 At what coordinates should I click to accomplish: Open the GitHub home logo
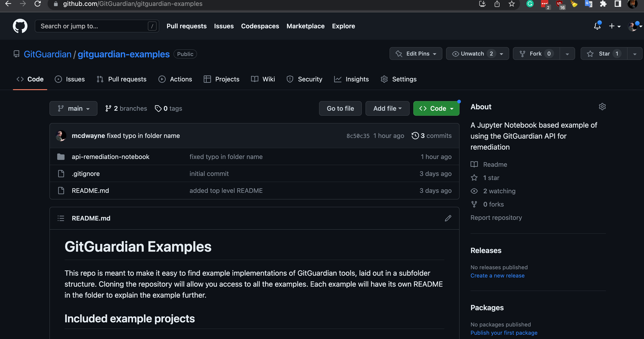20,26
